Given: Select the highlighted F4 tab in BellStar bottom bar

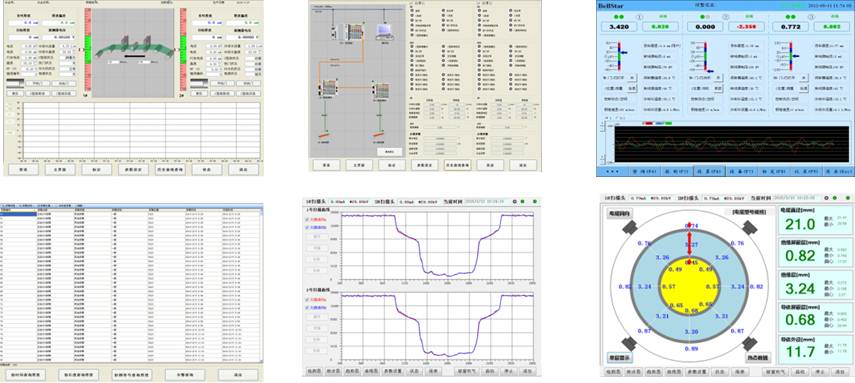Looking at the screenshot, I should click(x=709, y=171).
